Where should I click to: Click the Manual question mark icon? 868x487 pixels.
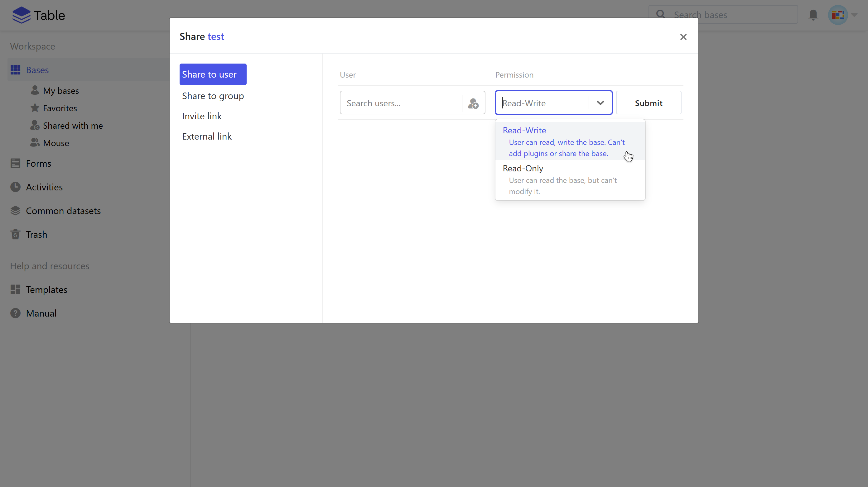click(x=15, y=313)
